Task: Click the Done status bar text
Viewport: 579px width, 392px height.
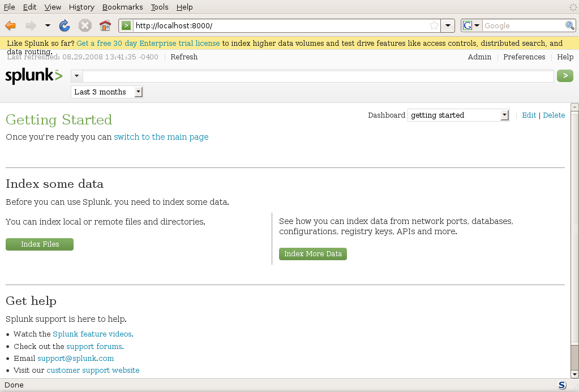Action: tap(14, 385)
